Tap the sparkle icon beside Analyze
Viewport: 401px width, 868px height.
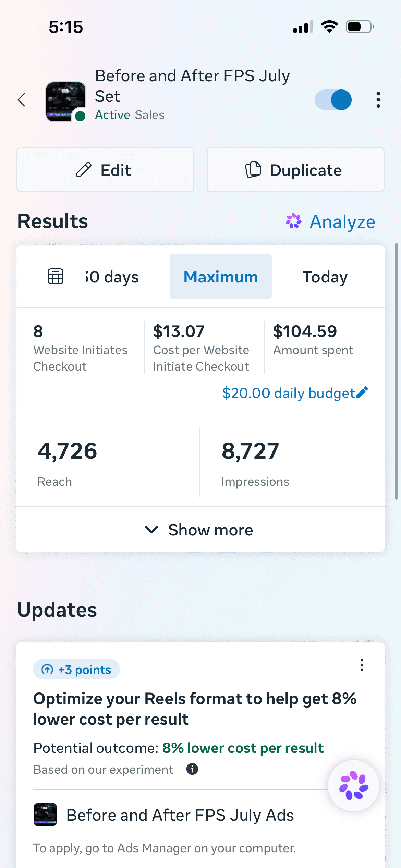294,221
